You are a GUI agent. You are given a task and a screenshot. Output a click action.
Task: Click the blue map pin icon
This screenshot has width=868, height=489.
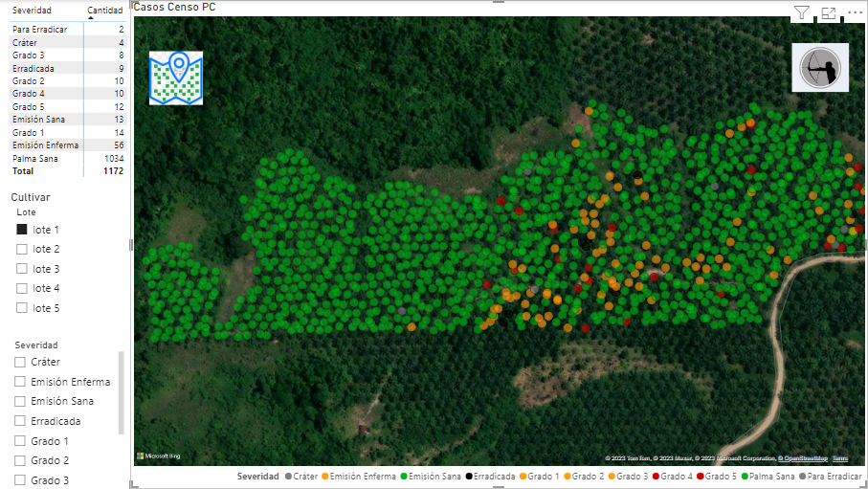176,78
